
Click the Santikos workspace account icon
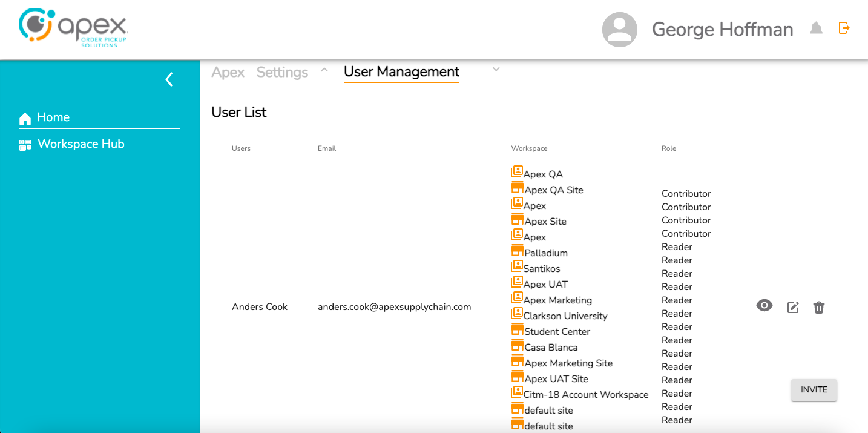point(516,267)
